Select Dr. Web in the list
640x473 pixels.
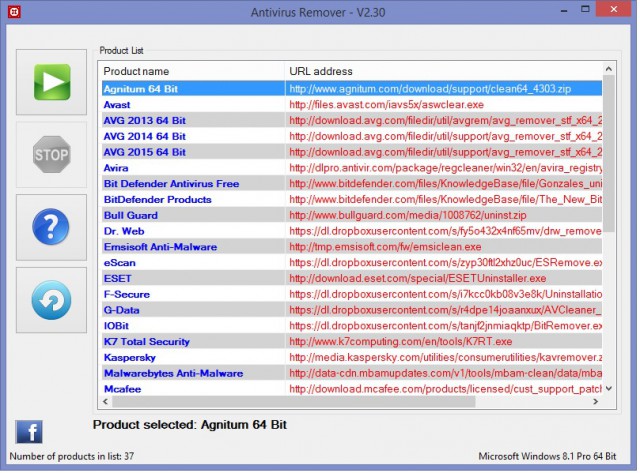tap(352, 231)
